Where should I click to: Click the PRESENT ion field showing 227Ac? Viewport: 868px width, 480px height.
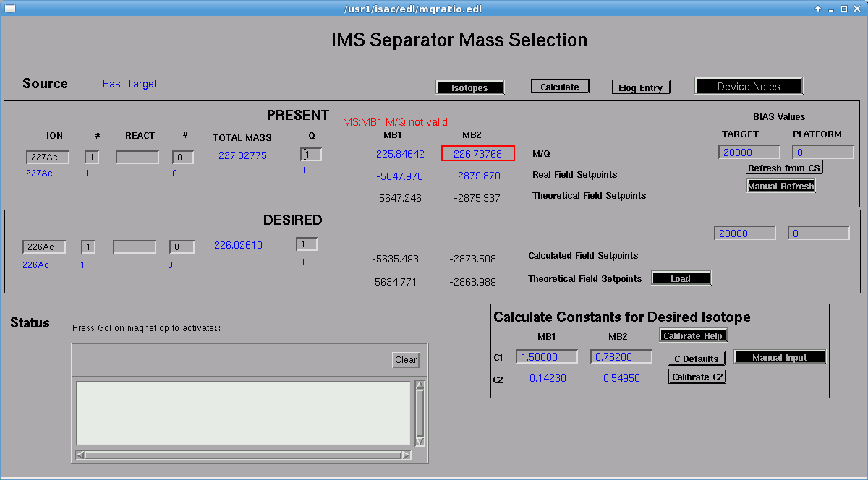48,157
